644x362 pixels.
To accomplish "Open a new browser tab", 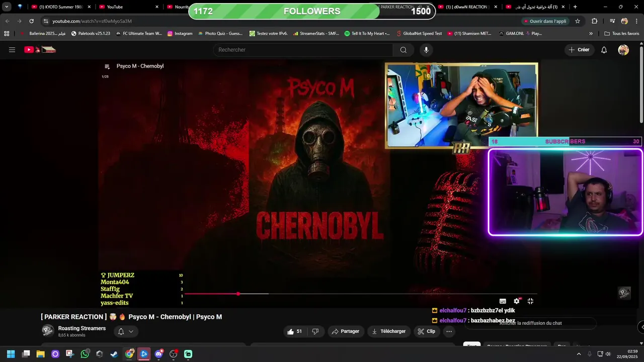I will pos(575,7).
